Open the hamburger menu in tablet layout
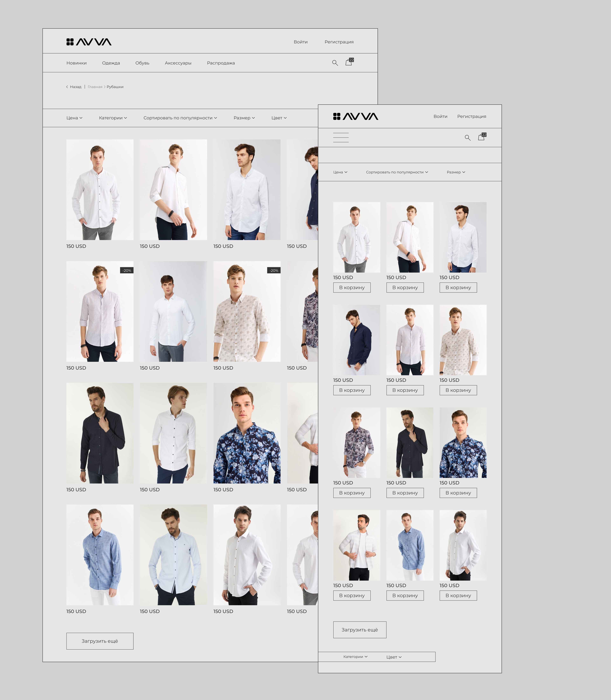 [341, 138]
